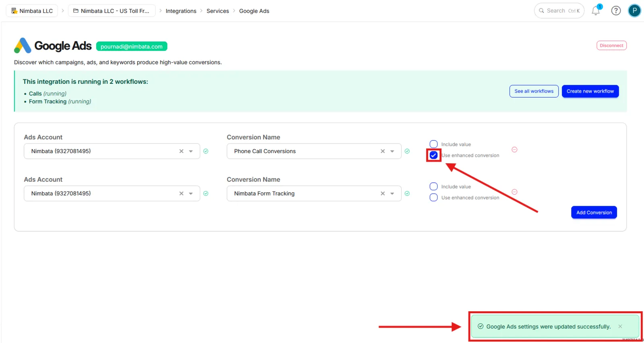Viewport: 644px width, 343px height.
Task: Click the Nimbata Form Tracking field text
Action: [x=264, y=193]
